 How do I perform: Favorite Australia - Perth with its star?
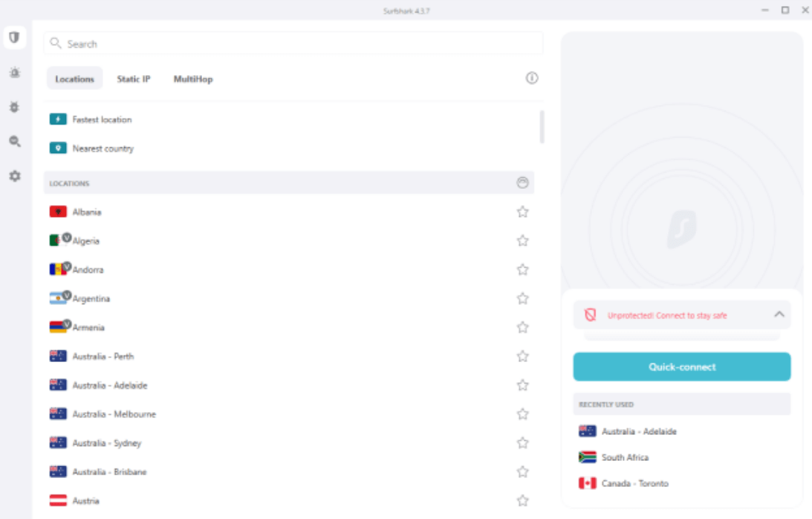(x=522, y=356)
